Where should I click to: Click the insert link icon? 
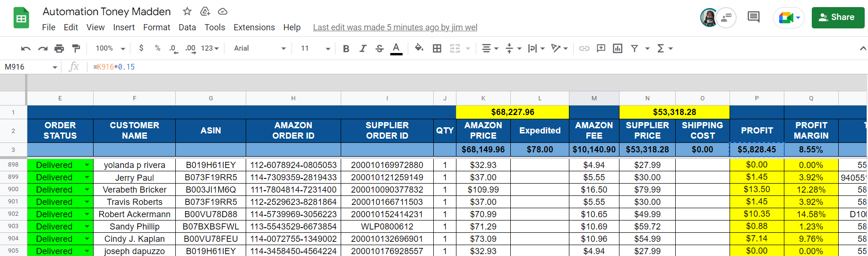coord(584,48)
